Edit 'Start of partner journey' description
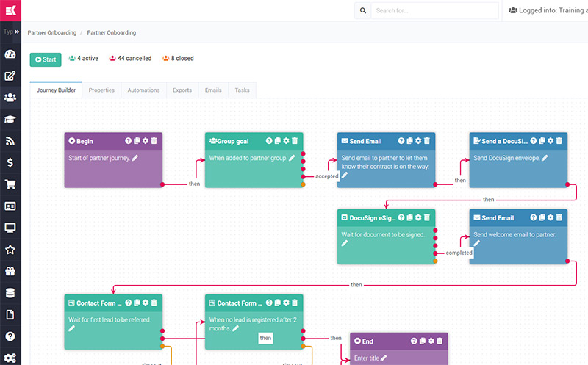The width and height of the screenshot is (588, 365). pos(135,158)
